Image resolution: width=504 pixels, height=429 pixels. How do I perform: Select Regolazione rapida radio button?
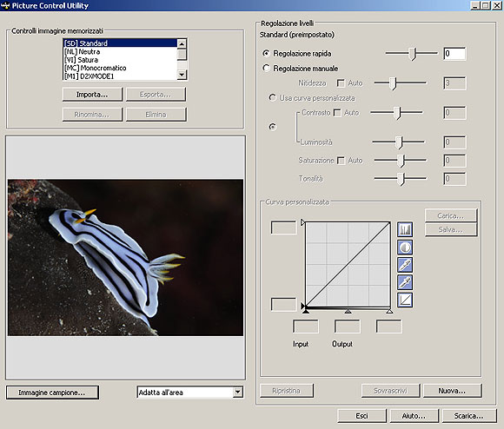coord(266,53)
